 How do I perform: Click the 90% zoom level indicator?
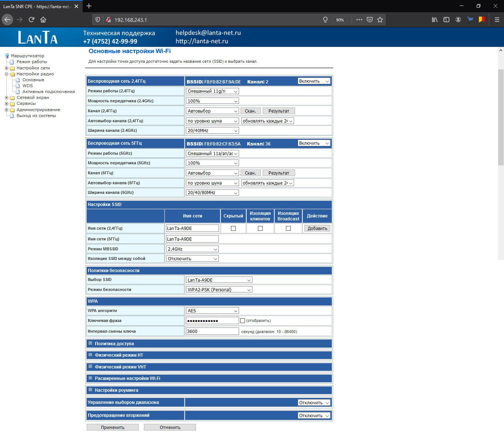click(340, 20)
